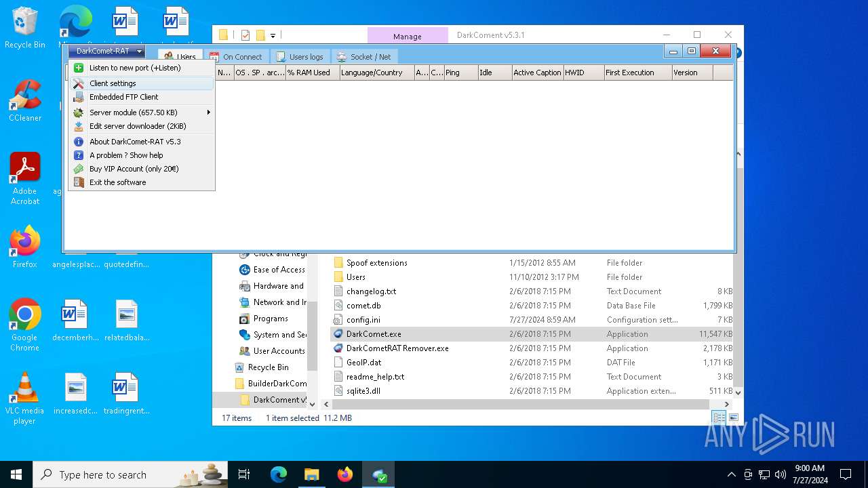
Task: Switch to the Users tab
Action: [180, 56]
